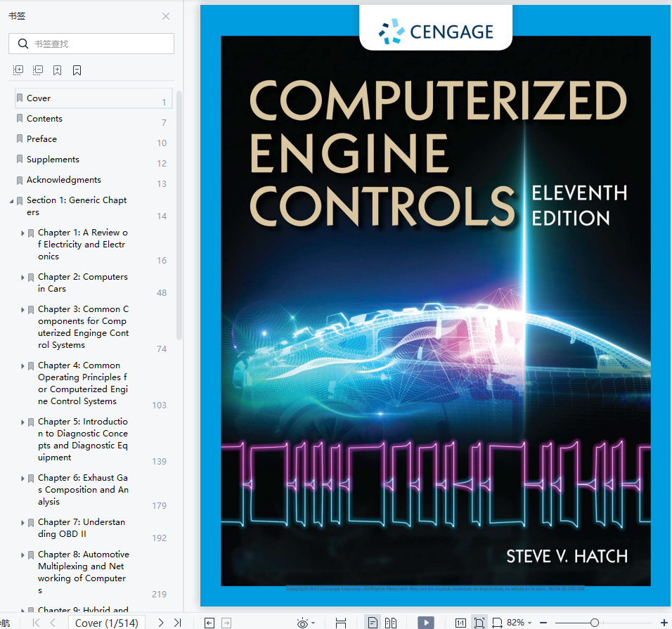Screen dimensions: 672x629
Task: Open Chapter 4: Common Operating Principles
Action: point(83,383)
